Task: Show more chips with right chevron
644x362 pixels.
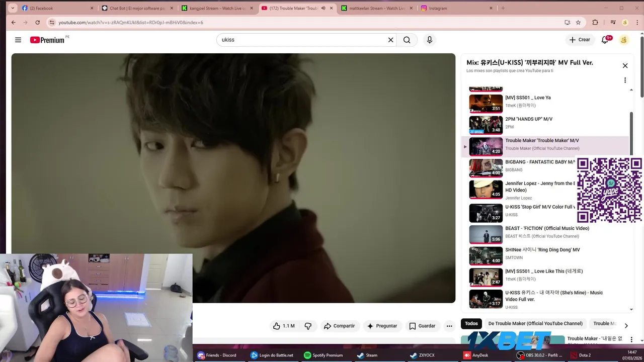Action: click(626, 325)
